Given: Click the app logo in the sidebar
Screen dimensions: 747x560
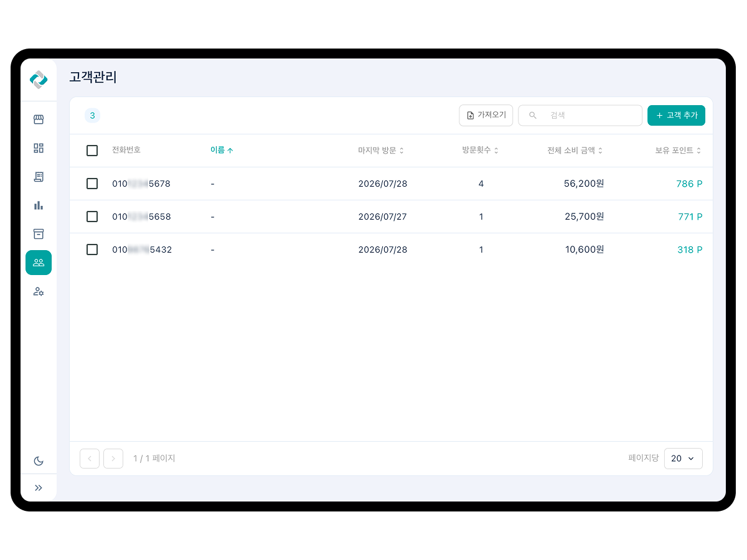Looking at the screenshot, I should [x=39, y=80].
